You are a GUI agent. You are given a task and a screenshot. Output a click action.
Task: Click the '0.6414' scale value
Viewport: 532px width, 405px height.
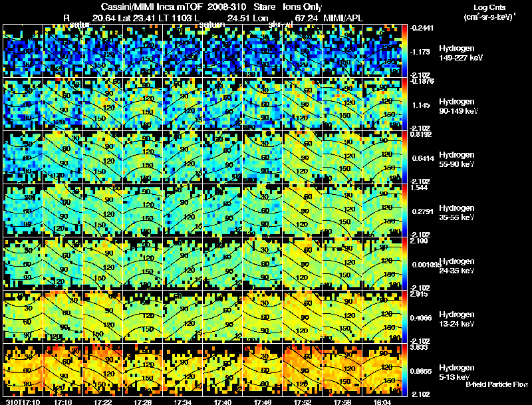click(423, 158)
